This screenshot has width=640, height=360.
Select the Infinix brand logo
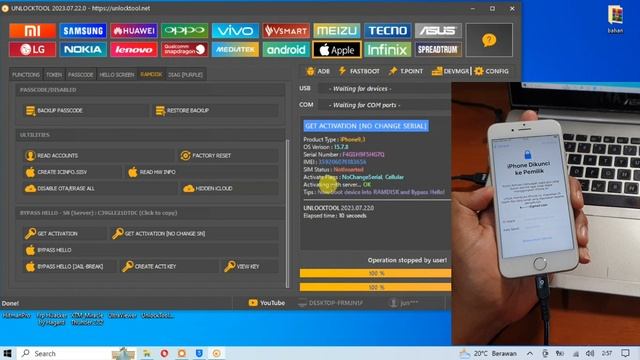coord(387,49)
